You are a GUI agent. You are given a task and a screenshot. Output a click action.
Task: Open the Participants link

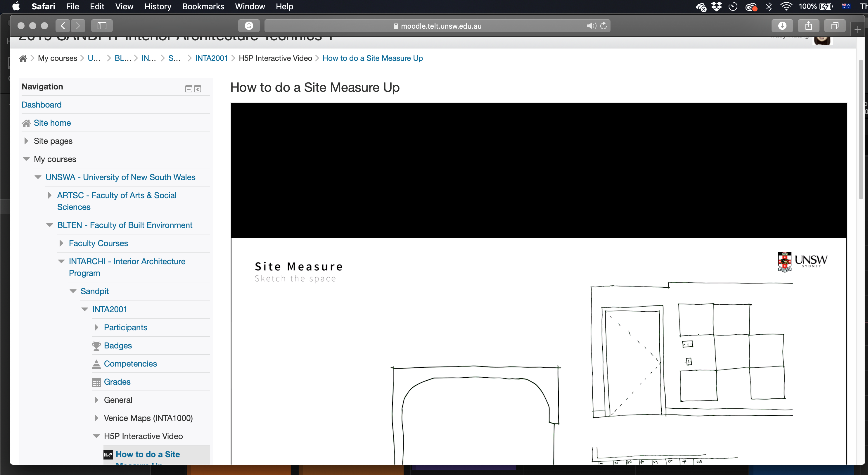pos(125,327)
